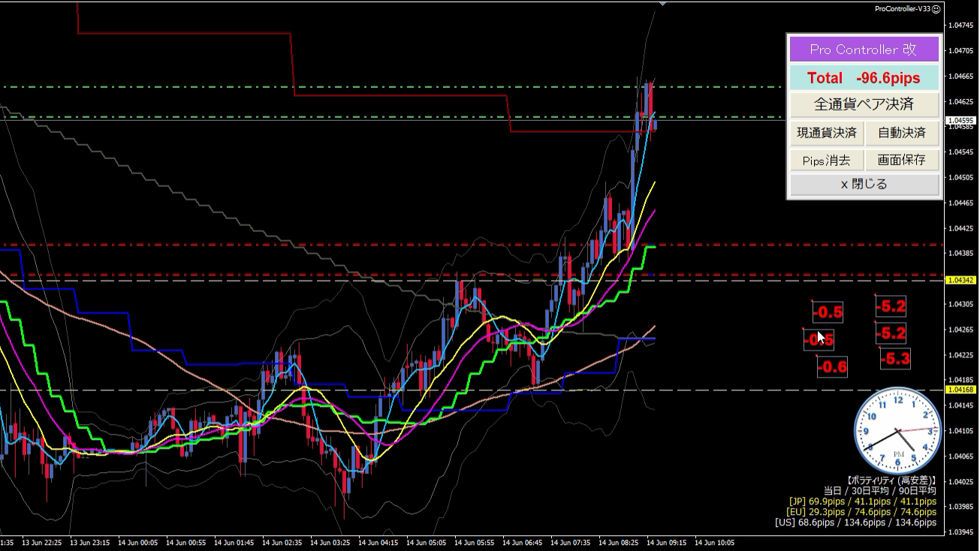Viewport: 980px width, 551px height.
Task: Click the 1.04265 price scale label
Action: 961,330
